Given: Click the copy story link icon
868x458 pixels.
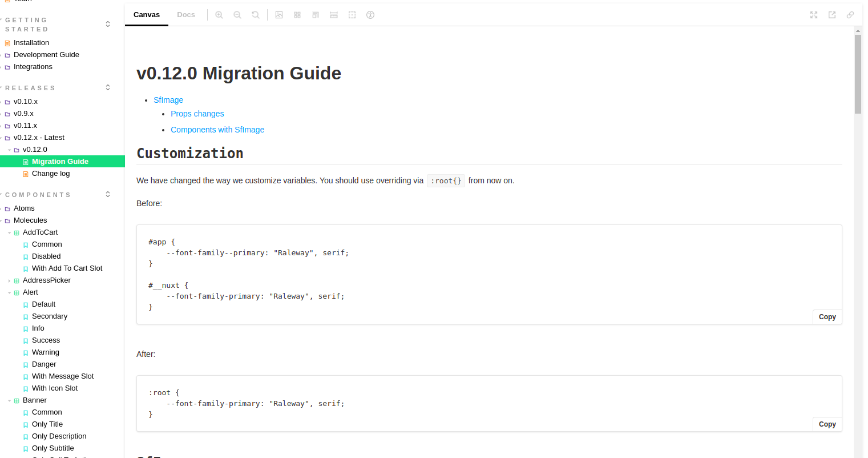Looking at the screenshot, I should pos(850,15).
